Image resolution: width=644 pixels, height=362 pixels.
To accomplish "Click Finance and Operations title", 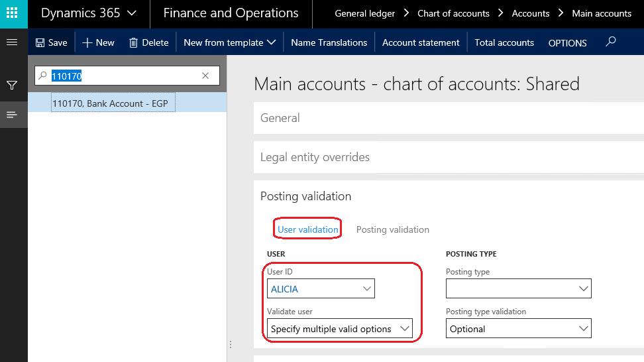I will coord(231,13).
